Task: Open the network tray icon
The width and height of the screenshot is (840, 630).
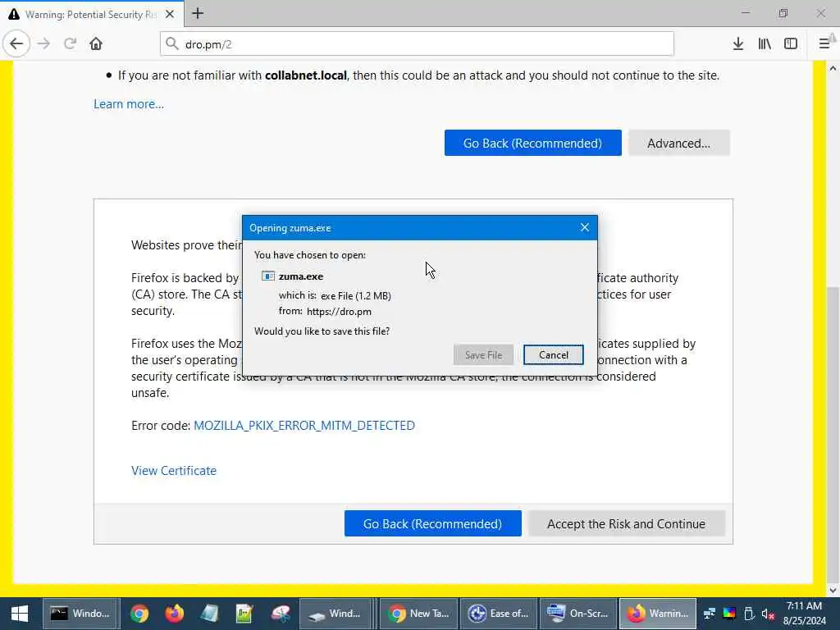Action: tap(710, 614)
